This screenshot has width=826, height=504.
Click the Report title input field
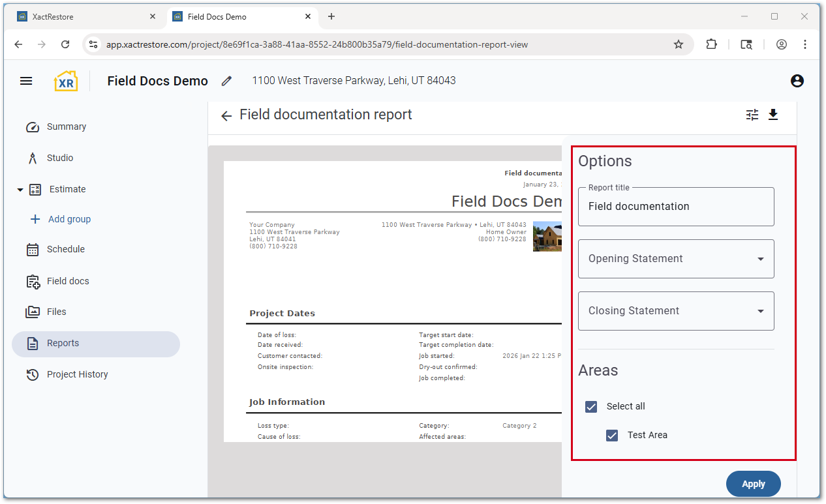(676, 207)
